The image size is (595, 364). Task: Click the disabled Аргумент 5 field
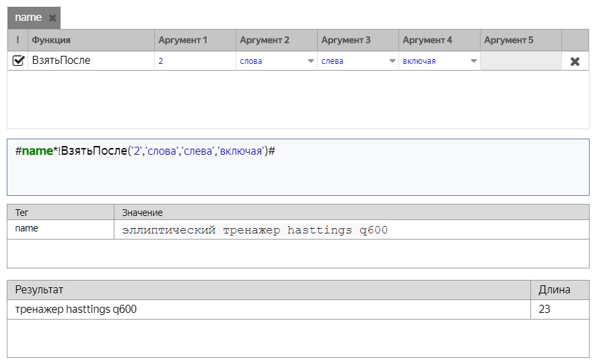[x=520, y=61]
